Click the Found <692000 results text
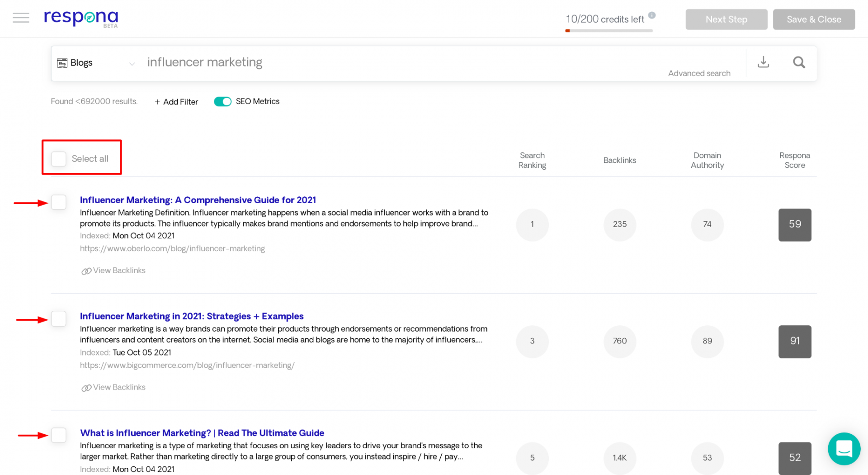Viewport: 868px width, 475px height. [x=94, y=101]
